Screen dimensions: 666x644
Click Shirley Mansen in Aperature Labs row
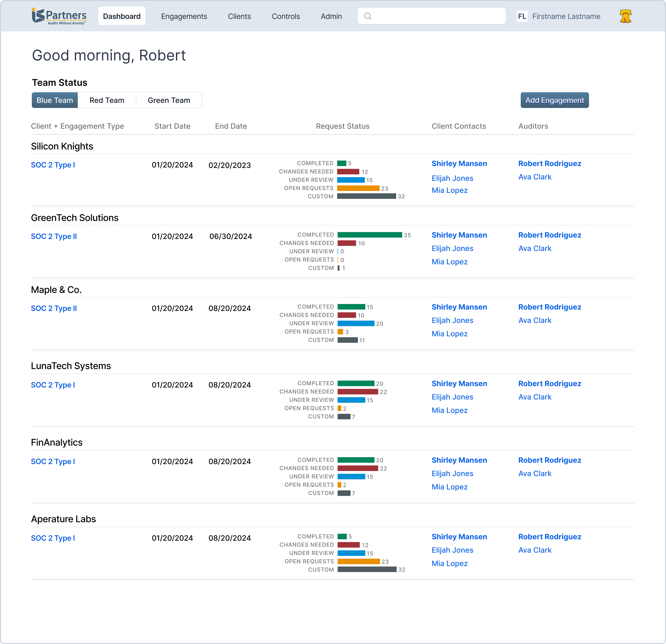[459, 537]
